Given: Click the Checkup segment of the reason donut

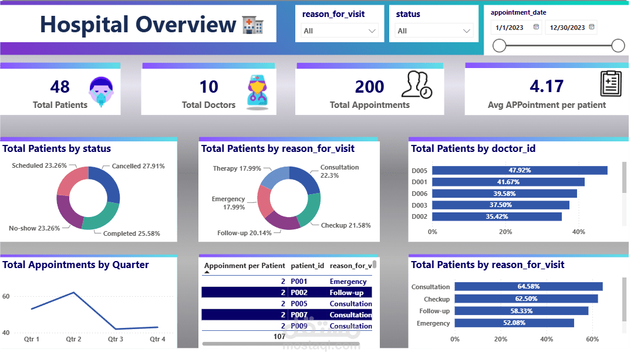Looking at the screenshot, I should click(x=312, y=211).
